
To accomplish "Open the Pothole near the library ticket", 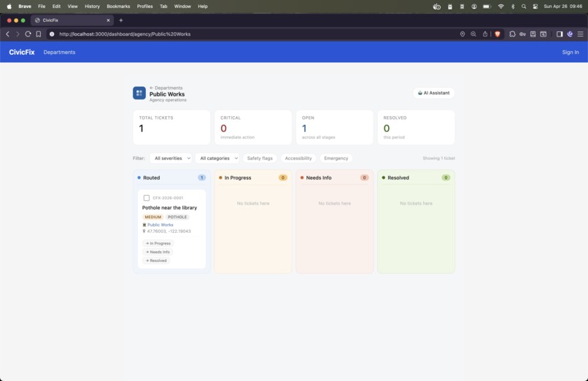I will pos(169,208).
